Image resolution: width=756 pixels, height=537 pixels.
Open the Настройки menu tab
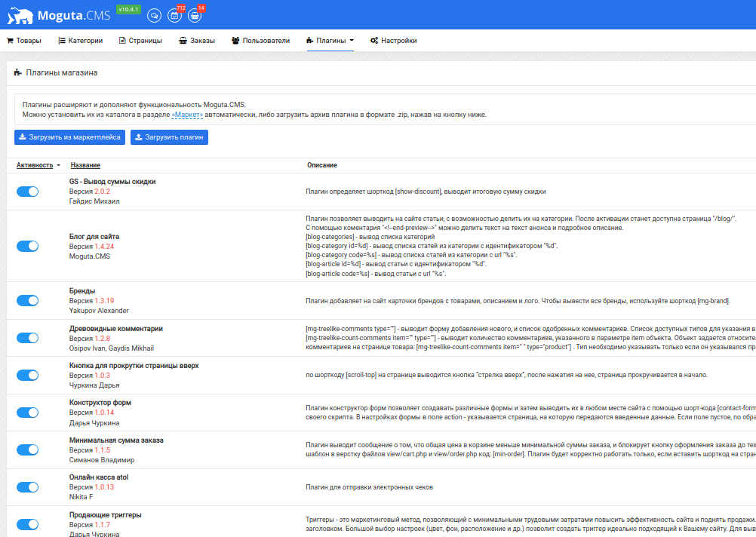point(393,41)
